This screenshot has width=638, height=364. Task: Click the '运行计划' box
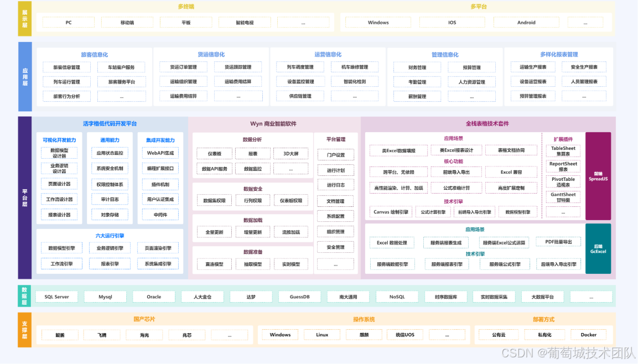tap(336, 170)
